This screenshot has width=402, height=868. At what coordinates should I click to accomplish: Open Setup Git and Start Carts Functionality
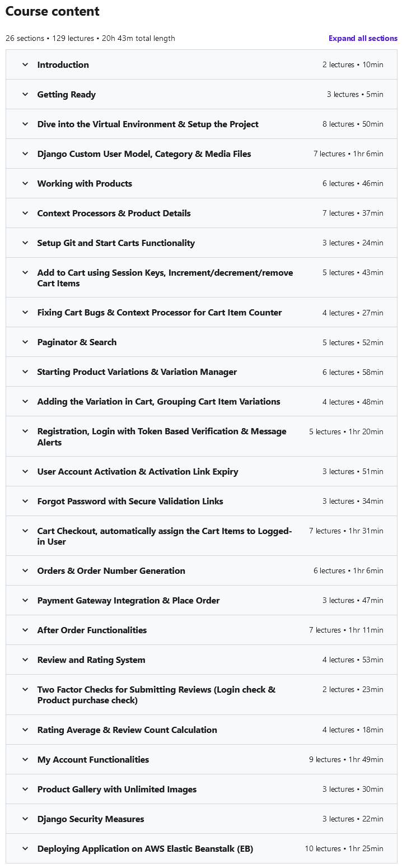click(x=116, y=243)
